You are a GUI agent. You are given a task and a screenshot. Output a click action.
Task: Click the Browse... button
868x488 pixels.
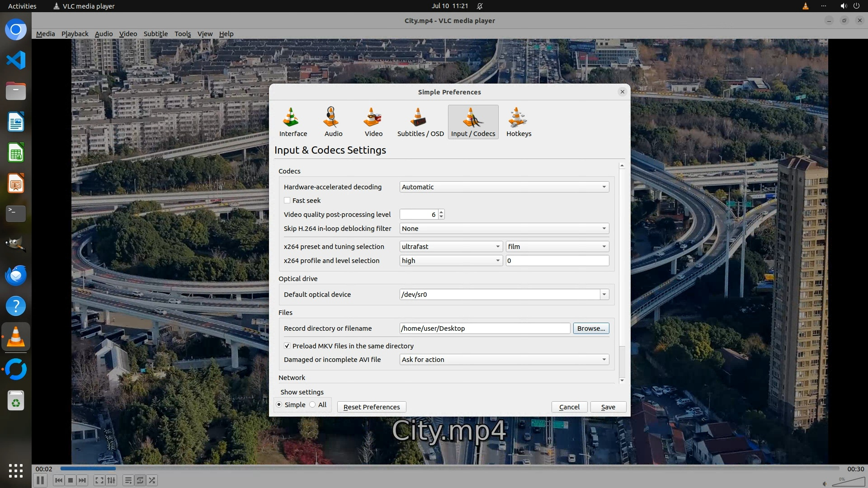[590, 328]
